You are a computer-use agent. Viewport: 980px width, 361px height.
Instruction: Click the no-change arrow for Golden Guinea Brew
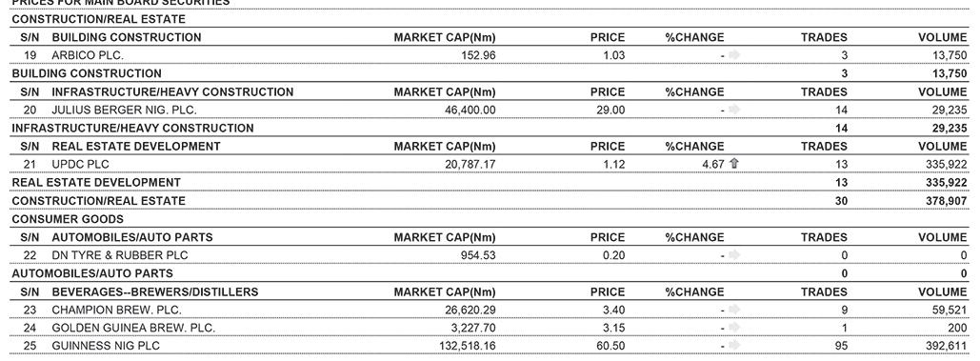(734, 328)
